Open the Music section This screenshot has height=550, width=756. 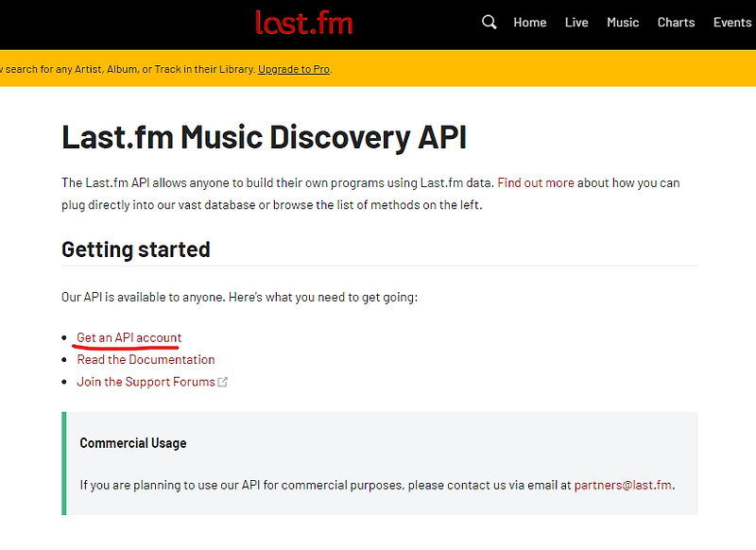coord(623,22)
